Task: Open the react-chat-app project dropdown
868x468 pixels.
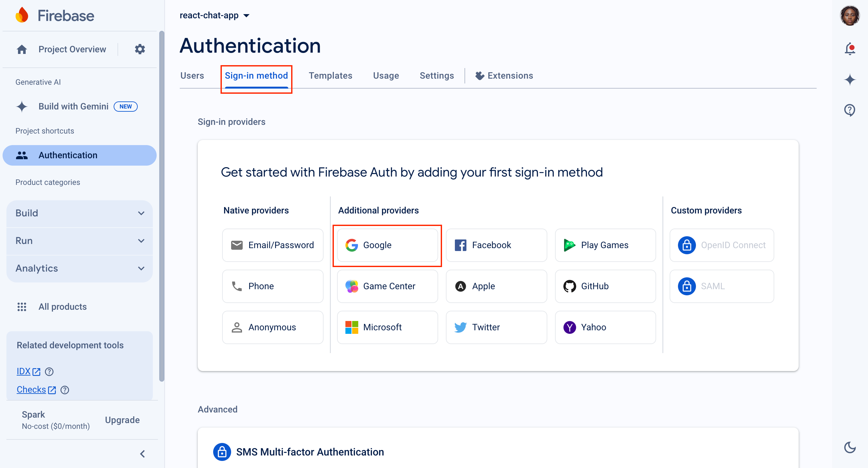Action: [x=214, y=15]
